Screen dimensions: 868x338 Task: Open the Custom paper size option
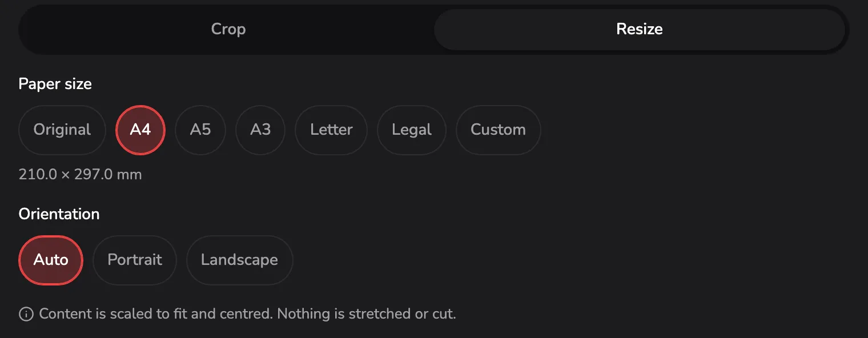pos(498,130)
